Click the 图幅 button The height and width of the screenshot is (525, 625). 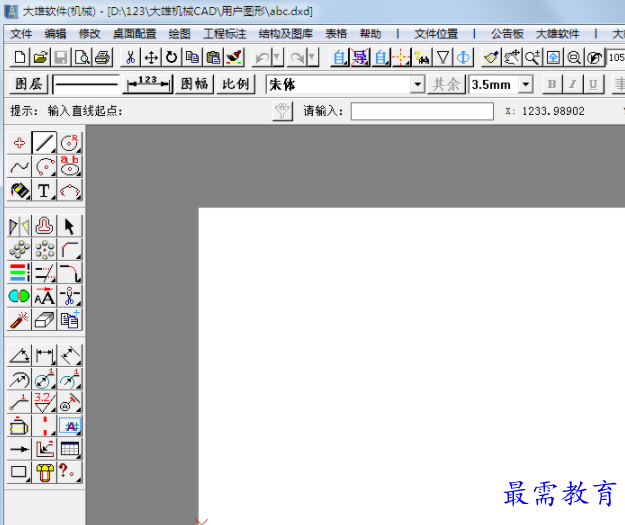click(x=195, y=84)
